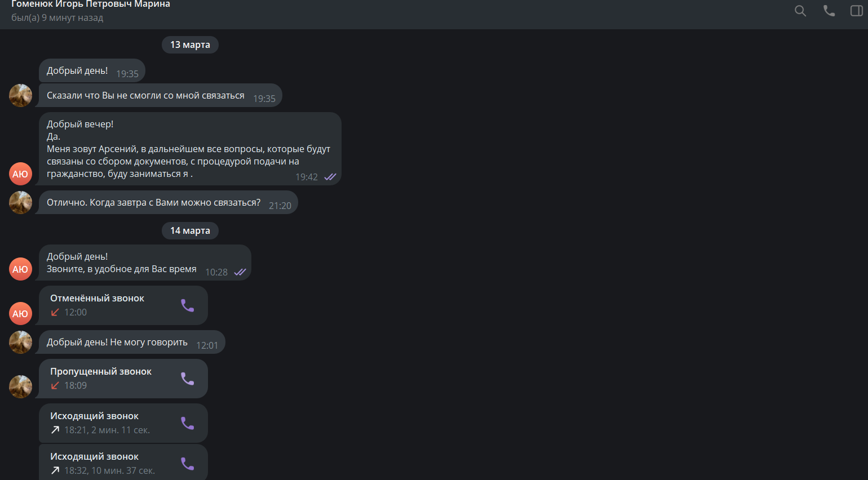Image resolution: width=868 pixels, height=480 pixels.
Task: Redial the outgoing call at 18:21
Action: point(188,423)
